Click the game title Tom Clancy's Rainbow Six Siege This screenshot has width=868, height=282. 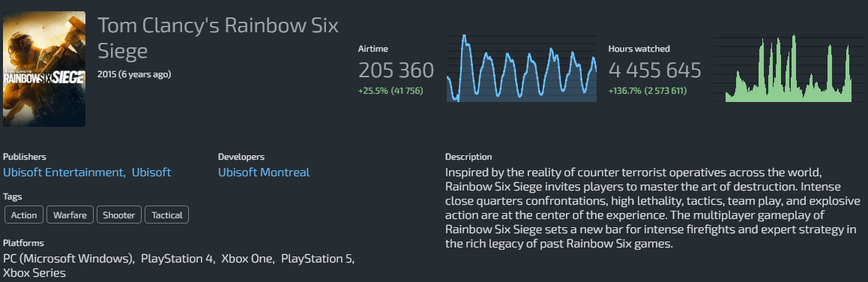[218, 38]
